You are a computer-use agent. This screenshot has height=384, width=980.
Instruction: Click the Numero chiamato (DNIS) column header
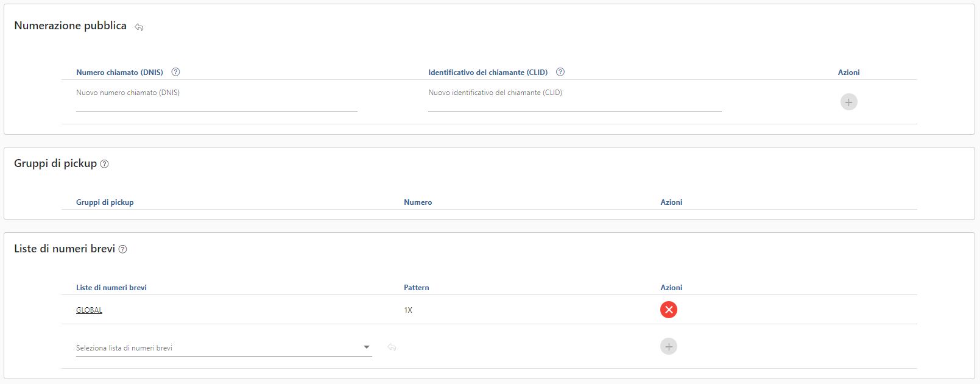pos(119,72)
